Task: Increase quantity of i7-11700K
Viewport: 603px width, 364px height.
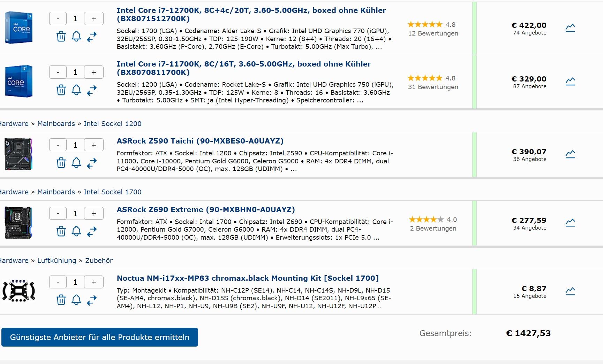Action: pos(94,72)
